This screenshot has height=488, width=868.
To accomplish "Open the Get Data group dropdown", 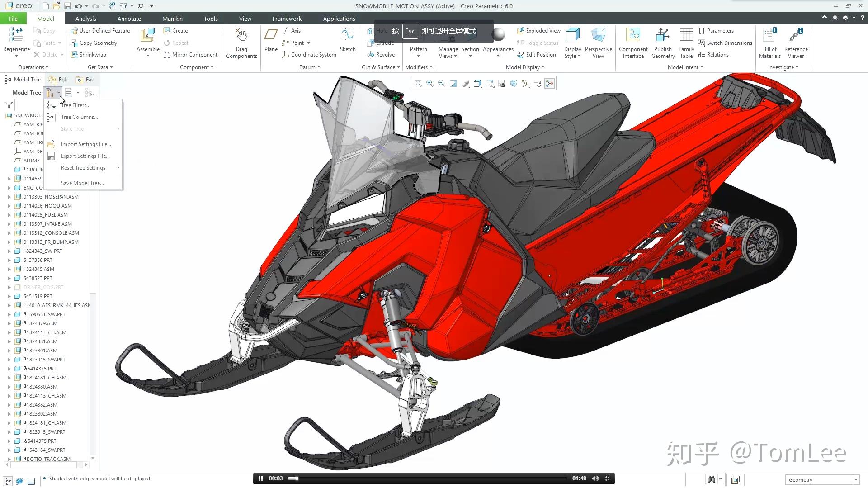I will point(100,67).
